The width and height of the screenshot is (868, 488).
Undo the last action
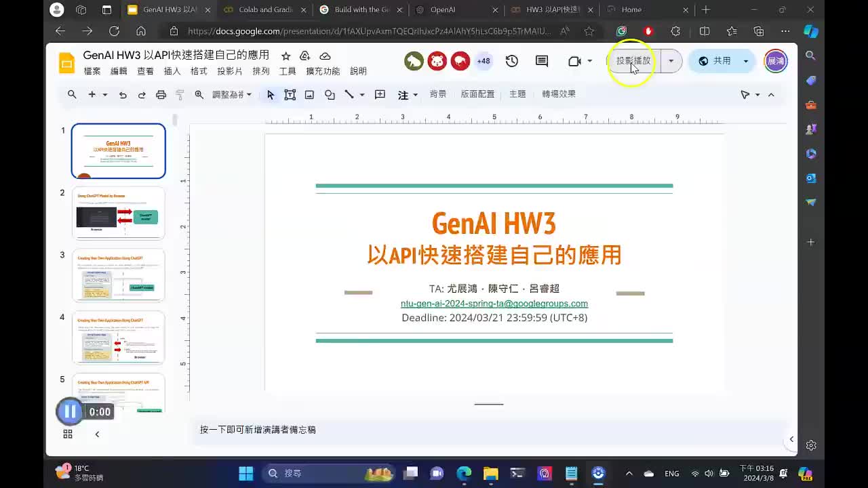(x=123, y=95)
